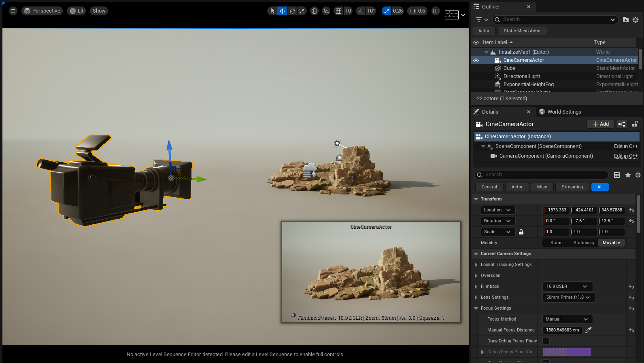Viewport: 644px width, 363px height.
Task: Open the Perspective view mode menu
Action: tap(42, 11)
